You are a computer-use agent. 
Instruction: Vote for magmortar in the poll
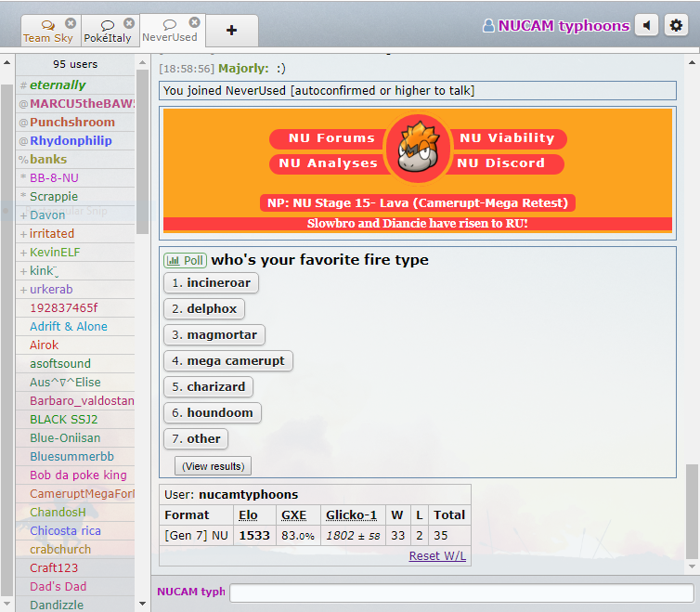(214, 334)
